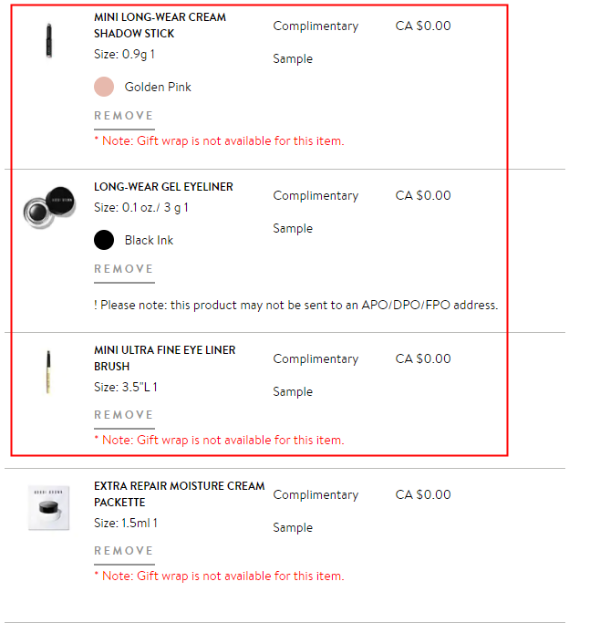Select the Golden Pink shade label
This screenshot has height=623, width=600.
[158, 87]
